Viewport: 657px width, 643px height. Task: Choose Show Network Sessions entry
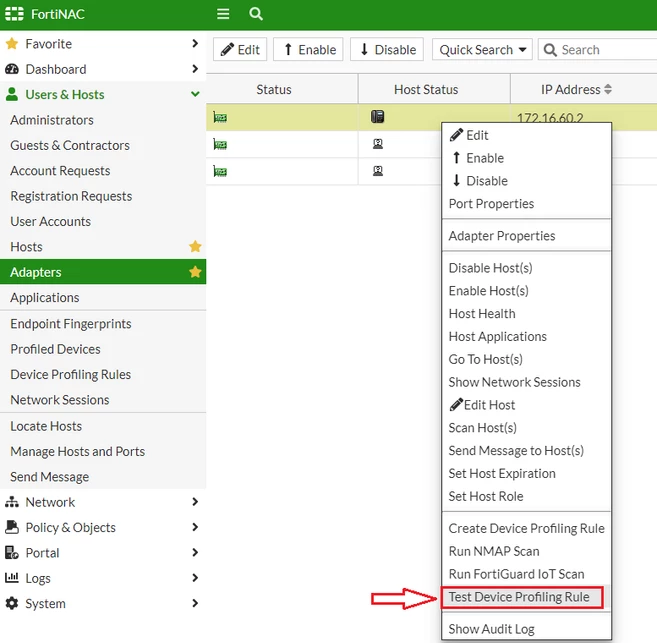point(526,382)
